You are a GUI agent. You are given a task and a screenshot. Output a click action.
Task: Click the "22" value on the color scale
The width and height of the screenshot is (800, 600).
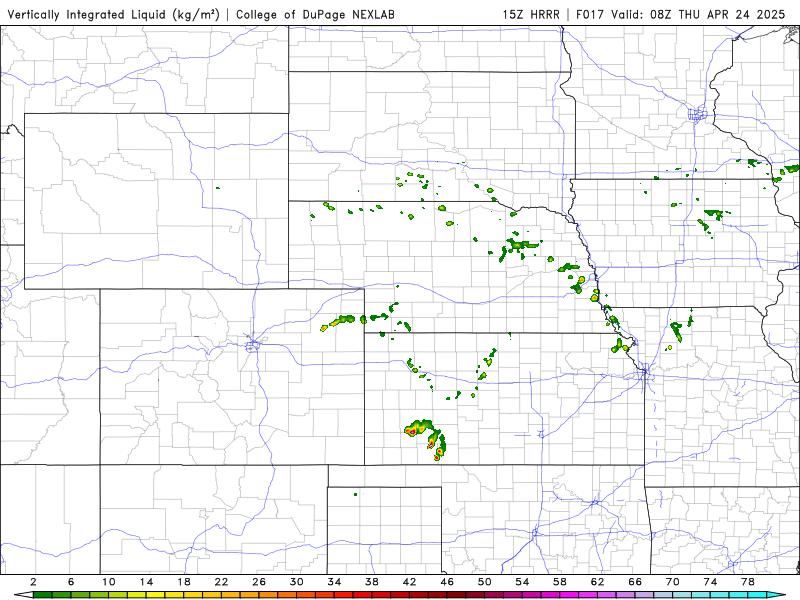[x=221, y=582]
